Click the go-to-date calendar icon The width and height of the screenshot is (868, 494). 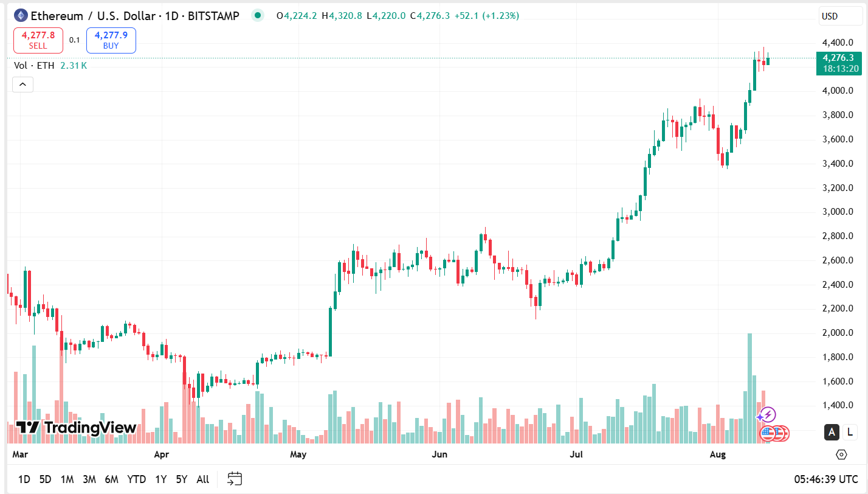click(234, 479)
